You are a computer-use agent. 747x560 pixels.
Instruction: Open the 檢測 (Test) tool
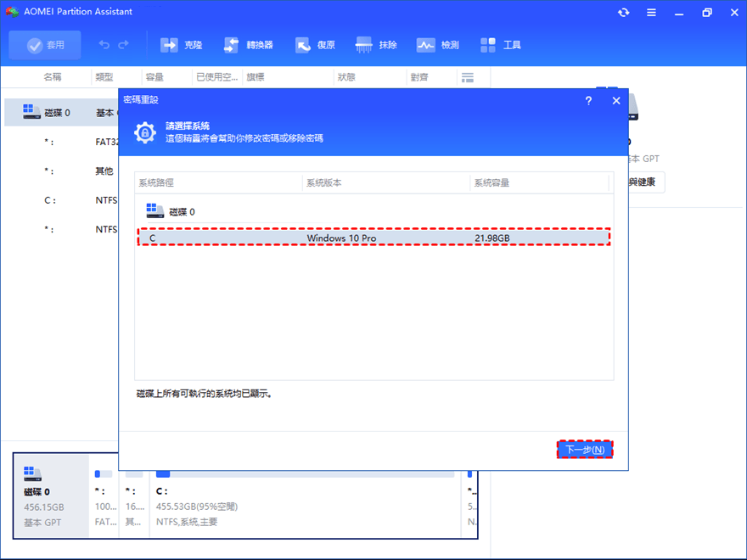438,45
